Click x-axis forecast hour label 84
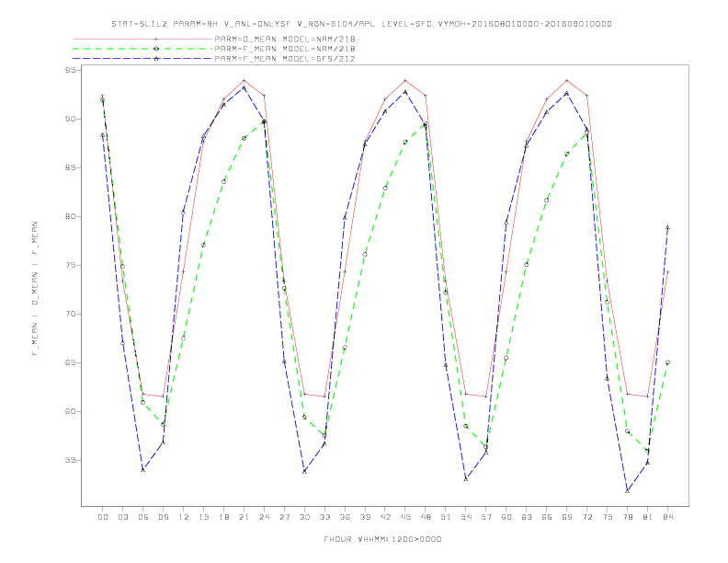728x563 pixels. pos(668,517)
